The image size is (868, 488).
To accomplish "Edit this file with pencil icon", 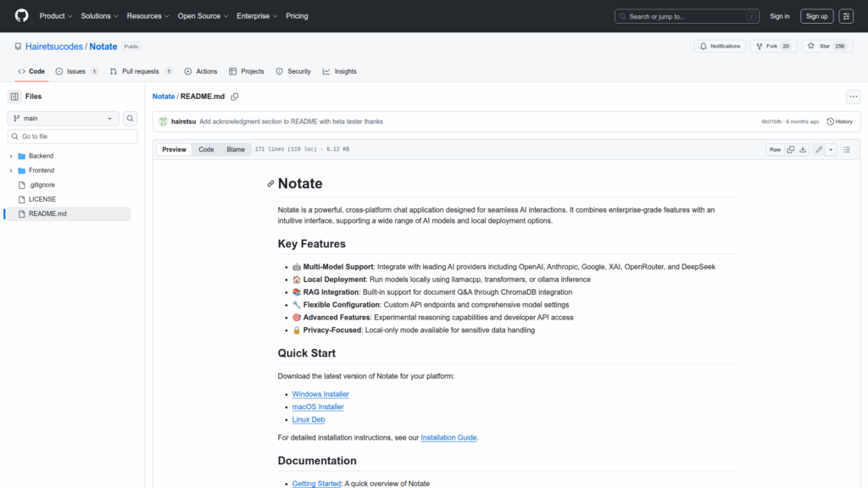I will click(x=819, y=149).
